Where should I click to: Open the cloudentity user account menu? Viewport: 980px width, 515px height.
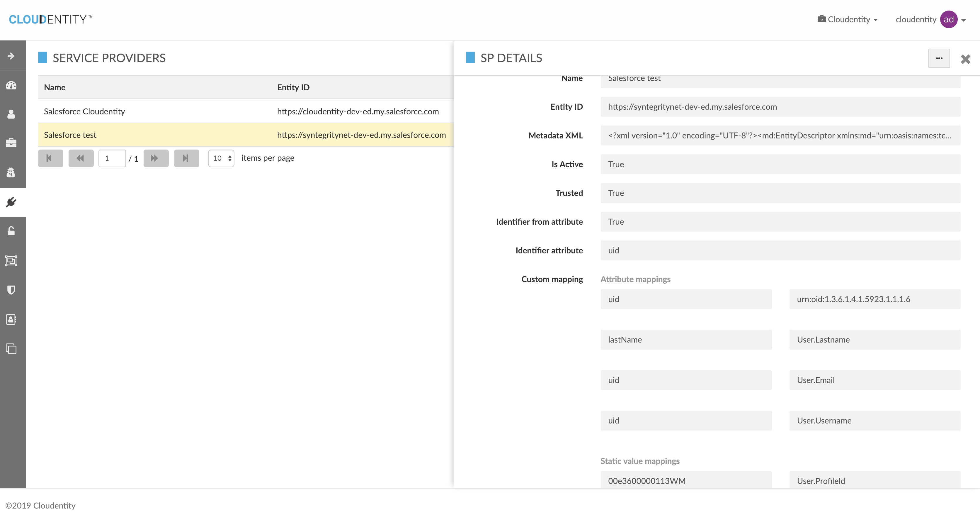point(930,19)
